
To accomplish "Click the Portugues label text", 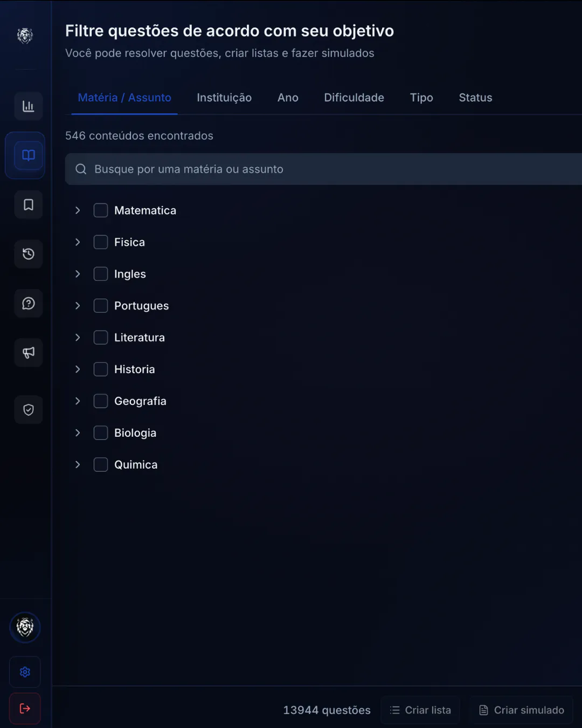I will click(141, 306).
